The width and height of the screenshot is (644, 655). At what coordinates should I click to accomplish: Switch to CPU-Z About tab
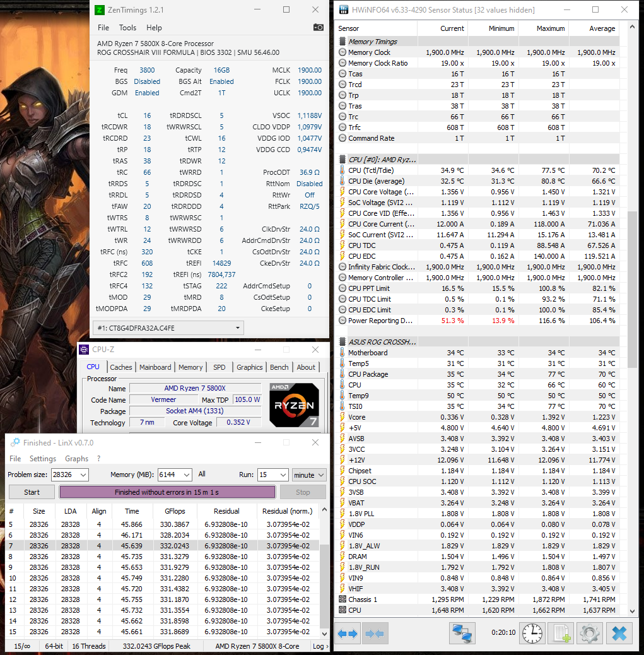tap(306, 367)
